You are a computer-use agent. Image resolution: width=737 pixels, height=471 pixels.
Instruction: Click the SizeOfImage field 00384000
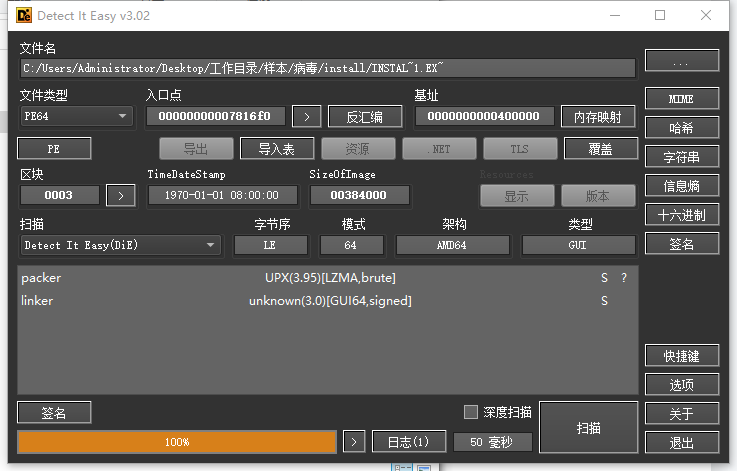pos(359,195)
